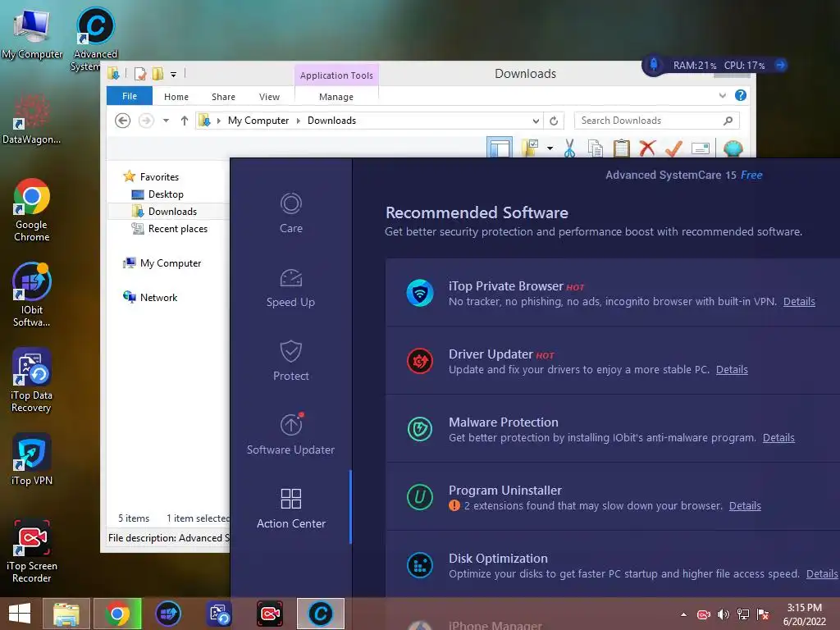Select Desktop under Favorites
The width and height of the screenshot is (840, 630).
(x=166, y=194)
